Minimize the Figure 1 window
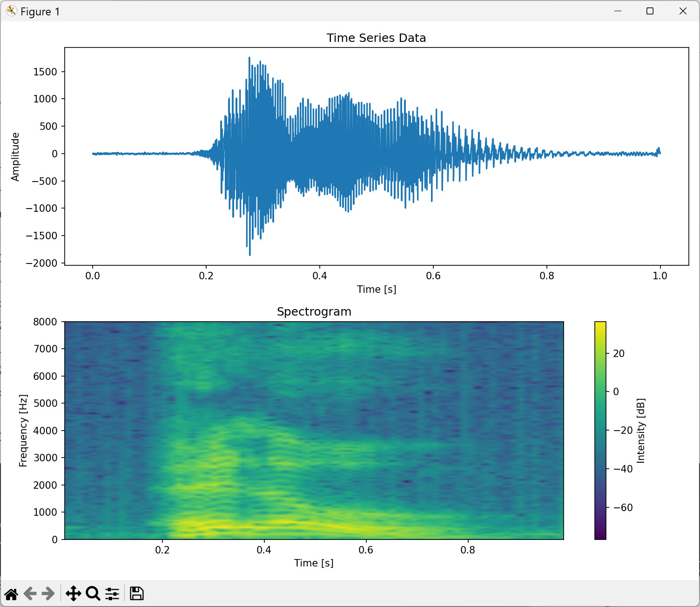The image size is (700, 607). pyautogui.click(x=618, y=11)
